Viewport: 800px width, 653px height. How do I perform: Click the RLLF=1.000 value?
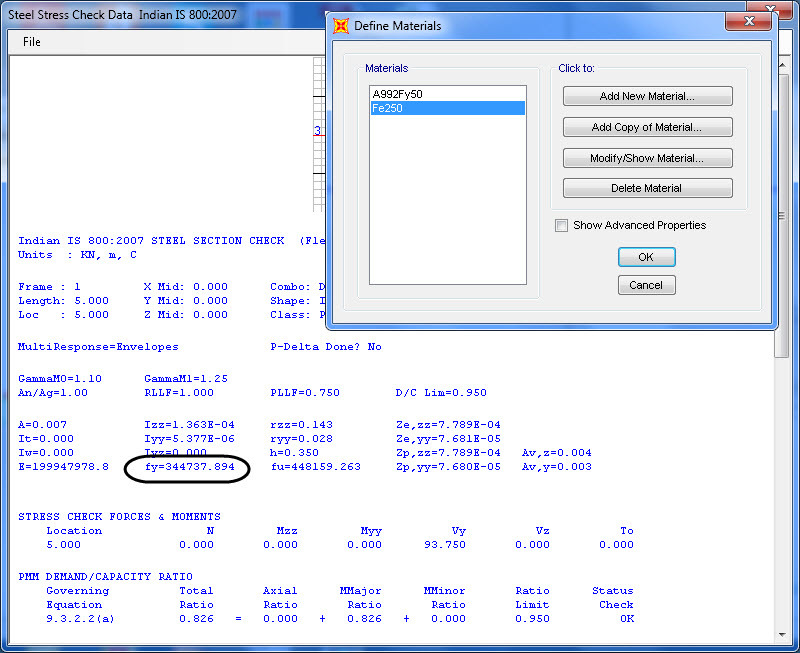click(179, 393)
